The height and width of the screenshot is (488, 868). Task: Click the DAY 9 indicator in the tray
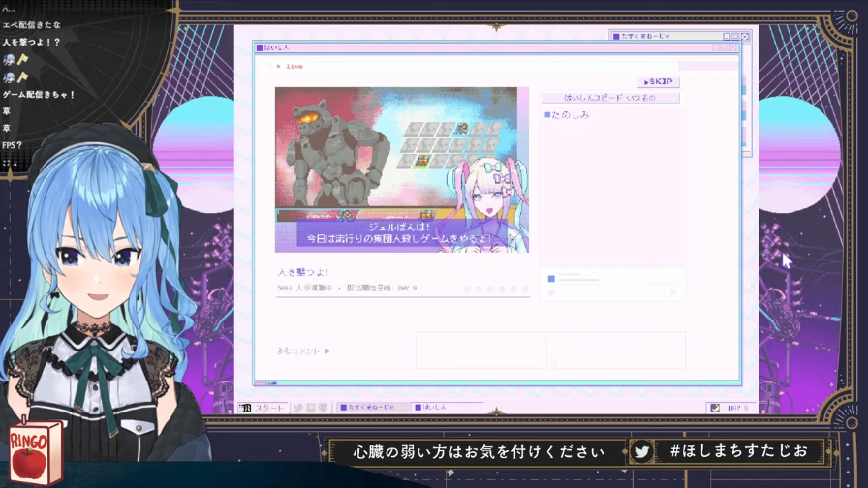[x=738, y=408]
